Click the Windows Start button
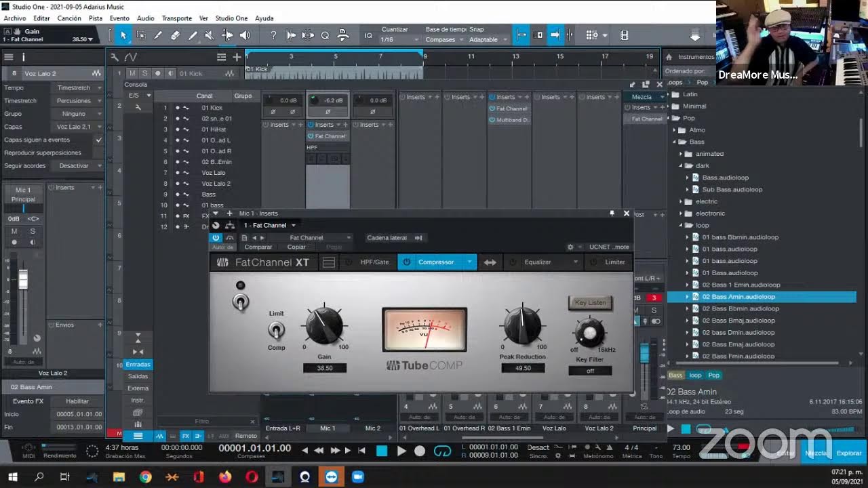This screenshot has height=488, width=868. 13,477
